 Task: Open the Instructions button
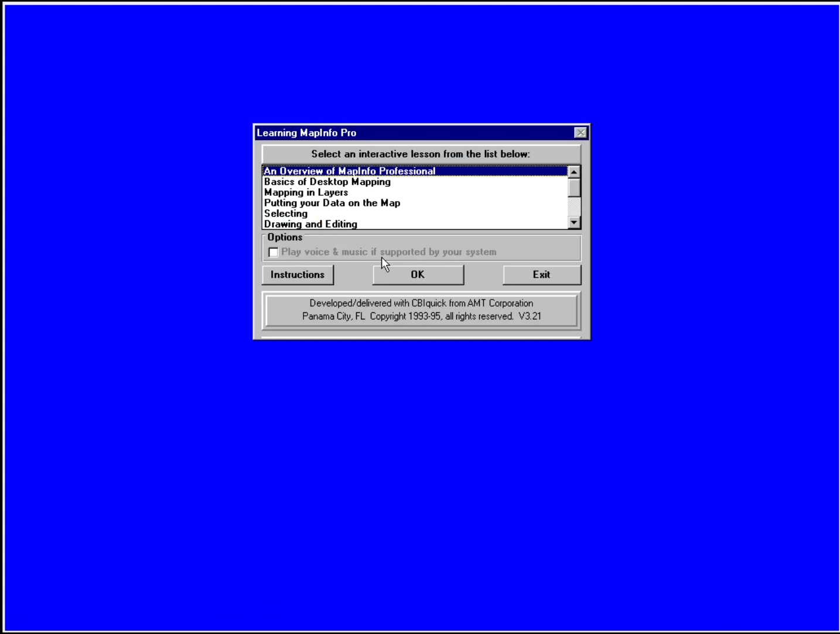click(x=298, y=275)
